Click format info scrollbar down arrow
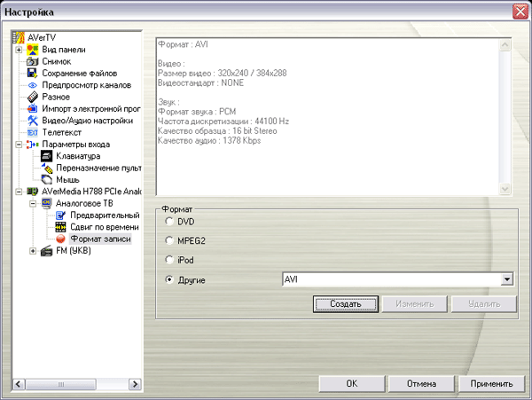 [x=505, y=189]
